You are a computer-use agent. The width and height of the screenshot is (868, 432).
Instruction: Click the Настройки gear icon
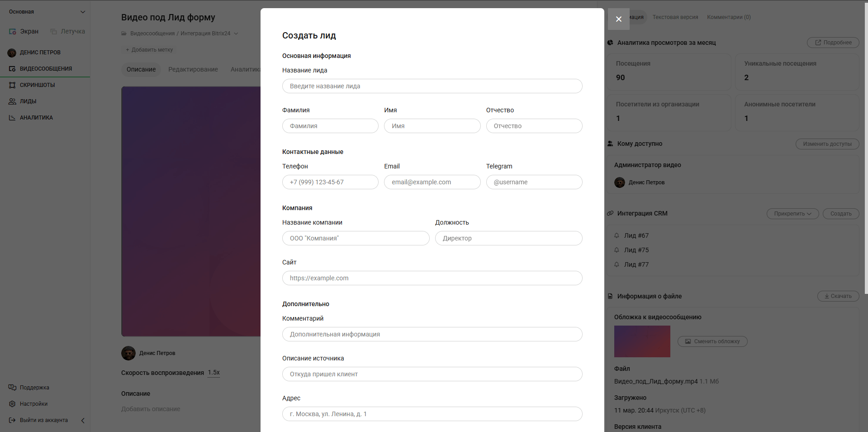coord(12,404)
